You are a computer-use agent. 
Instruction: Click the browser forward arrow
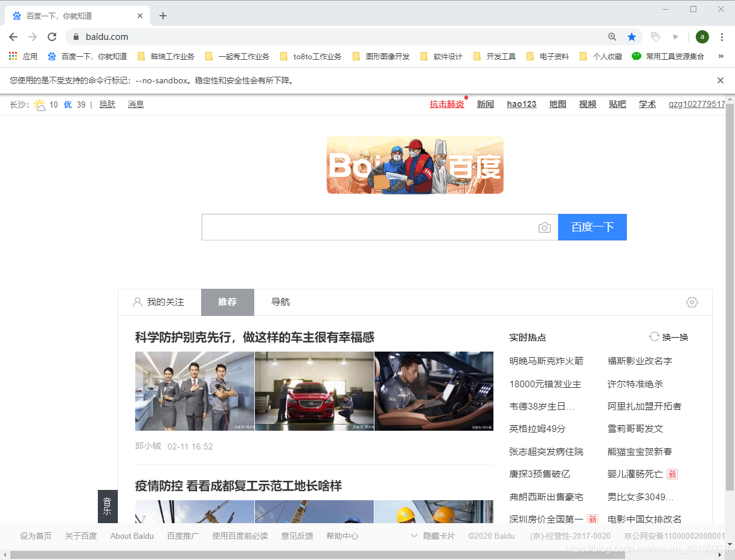tap(33, 37)
